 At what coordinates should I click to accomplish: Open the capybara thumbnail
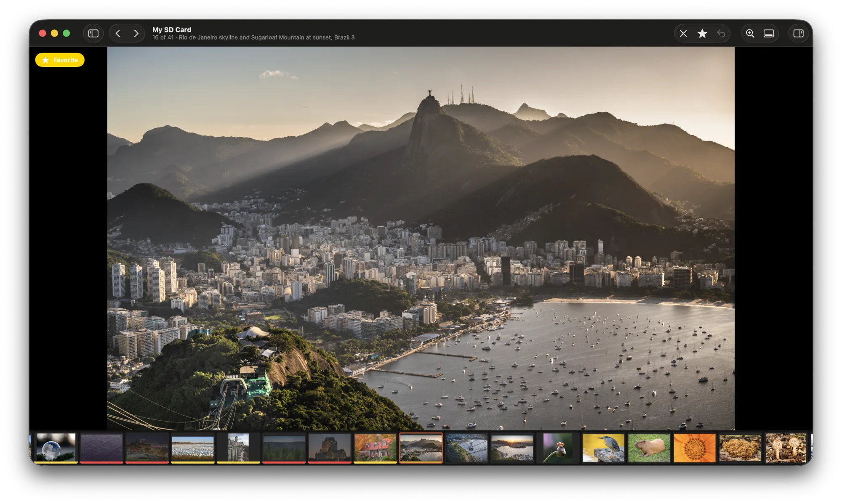[x=649, y=448]
